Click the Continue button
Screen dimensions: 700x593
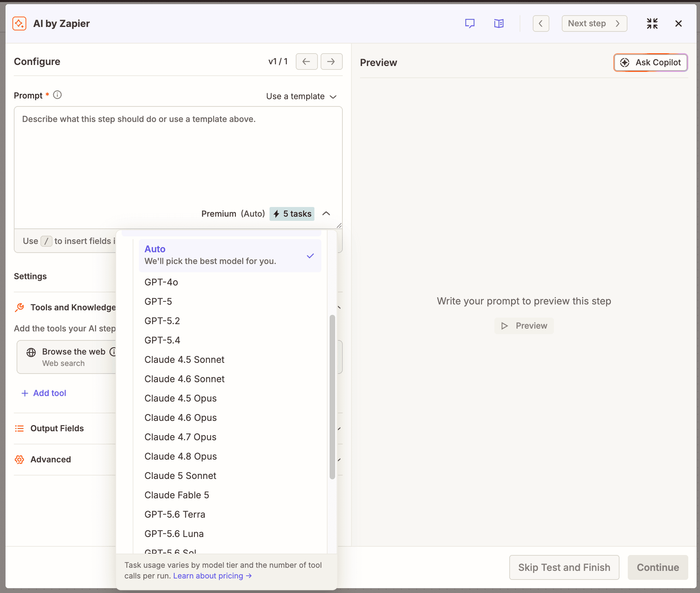[658, 567]
